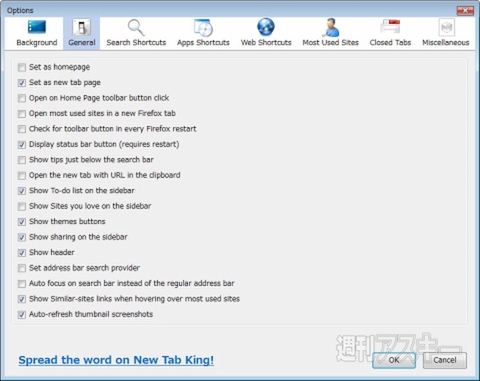Switch to the Web Shortcuts tab label
Screen dimensions: 480x381
266,43
